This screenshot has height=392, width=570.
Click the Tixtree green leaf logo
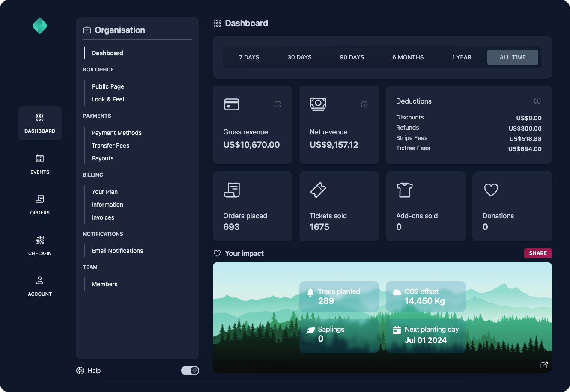pyautogui.click(x=40, y=26)
